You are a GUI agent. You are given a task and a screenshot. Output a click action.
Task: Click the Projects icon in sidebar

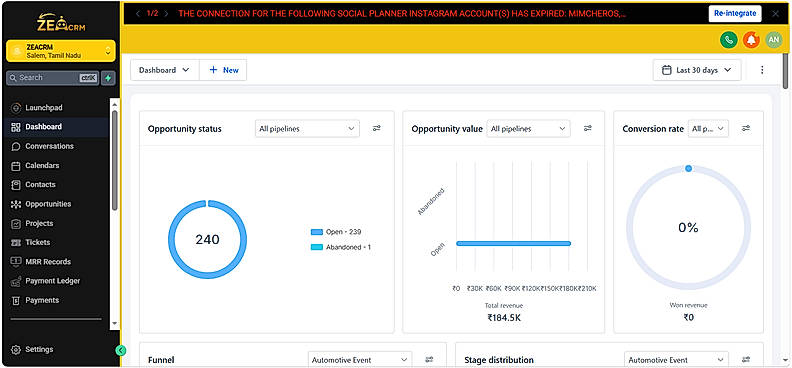click(16, 223)
